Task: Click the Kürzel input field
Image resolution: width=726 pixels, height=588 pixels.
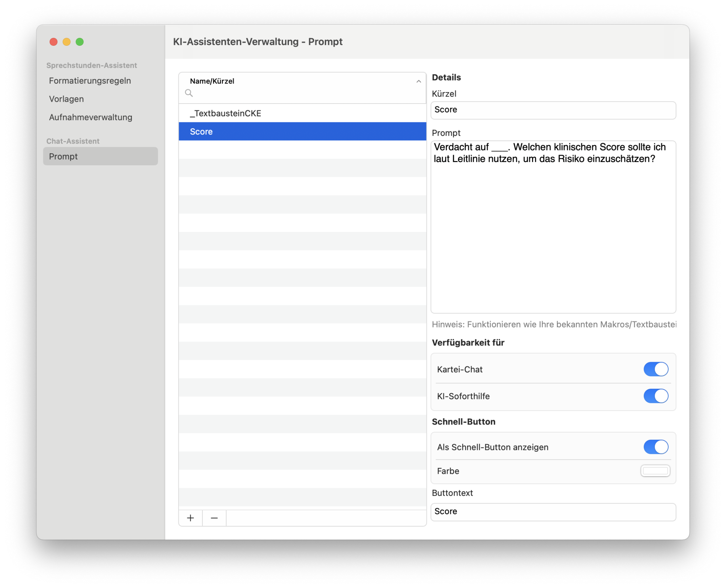Action: pos(553,110)
